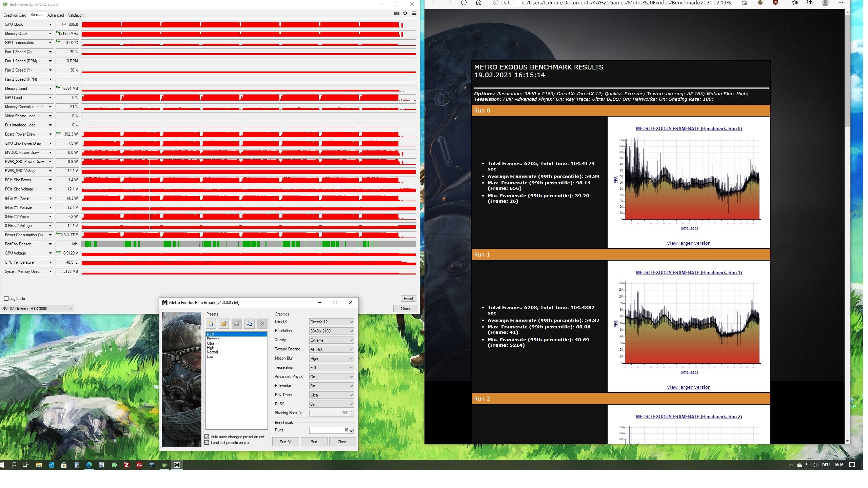Open the Windows notification center
868x488 pixels.
tap(852, 465)
